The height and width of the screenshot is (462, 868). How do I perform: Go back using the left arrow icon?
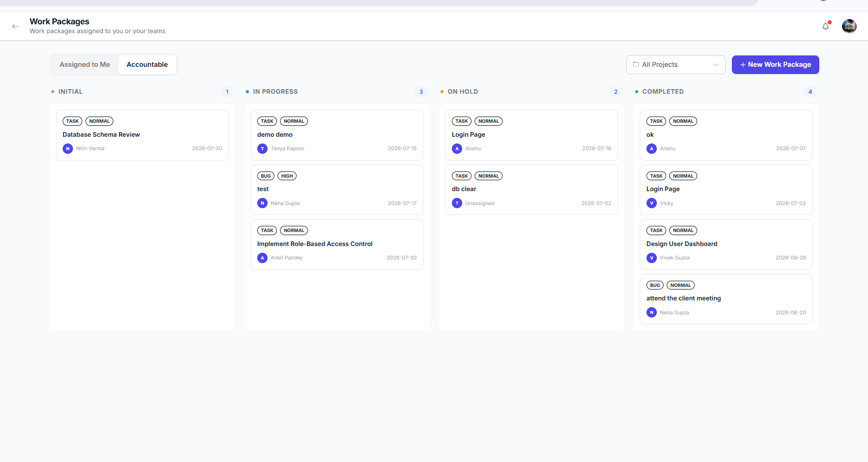point(16,26)
